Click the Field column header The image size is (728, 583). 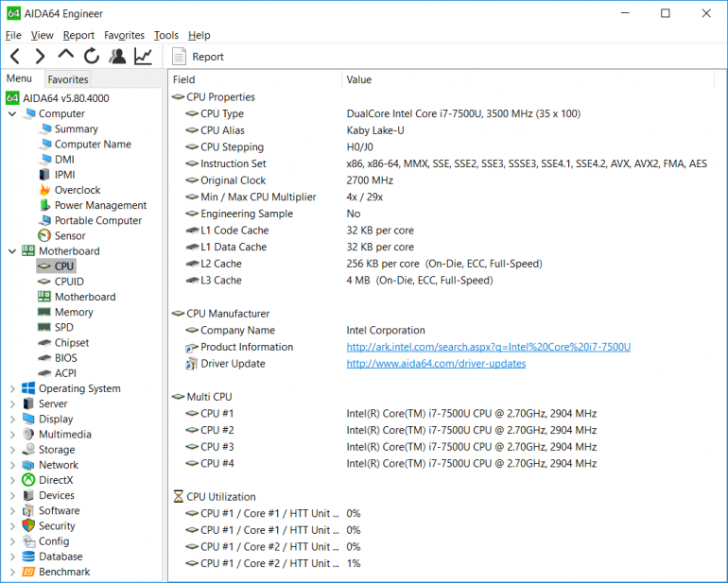pos(255,79)
